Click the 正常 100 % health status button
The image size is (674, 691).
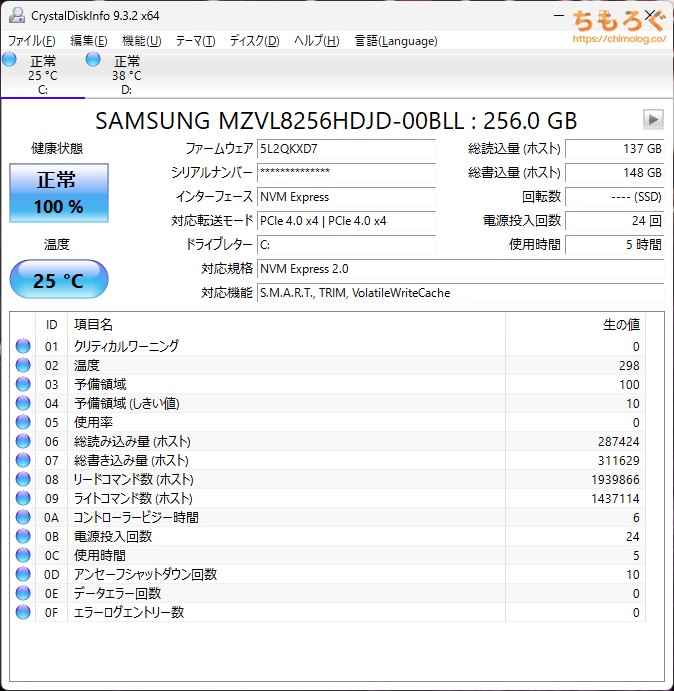tap(59, 193)
